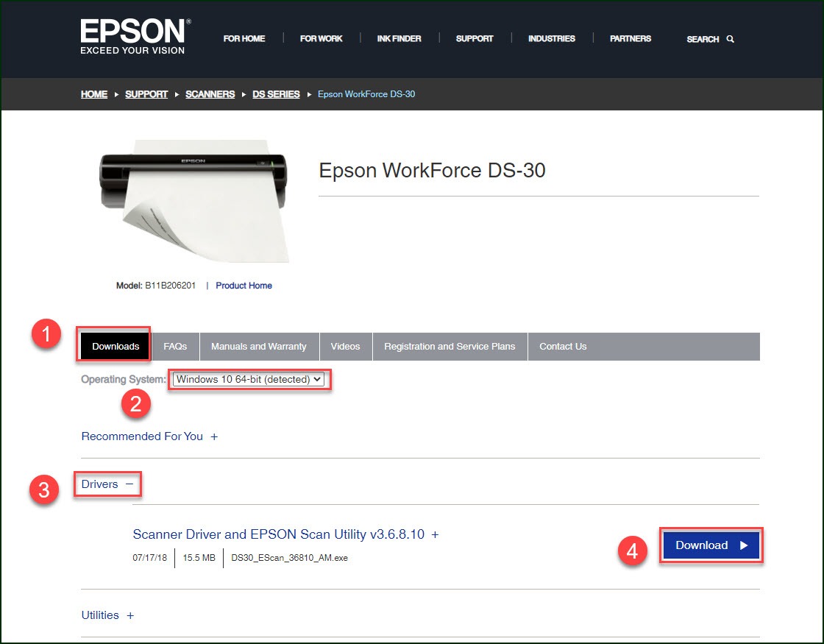Open the SUPPORT navigation menu
Image resolution: width=824 pixels, height=644 pixels.
click(x=475, y=38)
